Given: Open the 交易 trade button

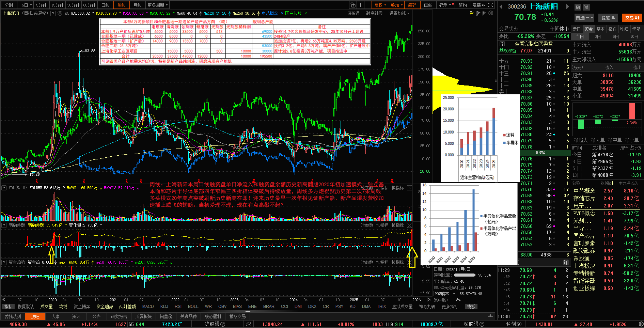Looking at the screenshot, I should point(632,18).
